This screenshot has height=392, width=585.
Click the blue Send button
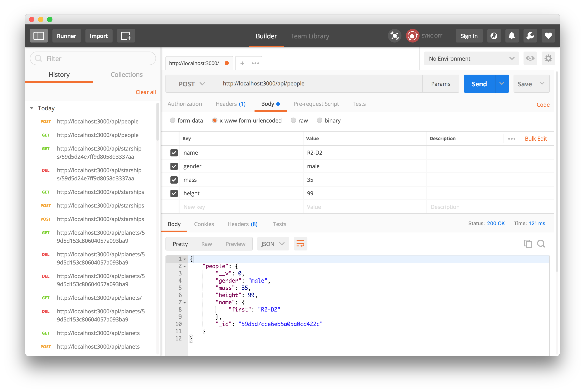pyautogui.click(x=479, y=84)
